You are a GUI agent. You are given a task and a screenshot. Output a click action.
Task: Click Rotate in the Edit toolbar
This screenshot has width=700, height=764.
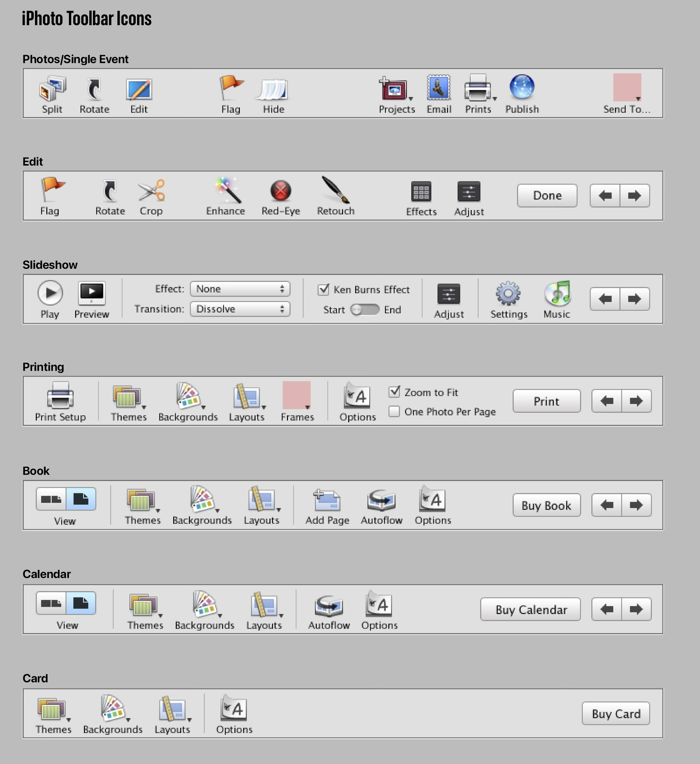coord(110,191)
